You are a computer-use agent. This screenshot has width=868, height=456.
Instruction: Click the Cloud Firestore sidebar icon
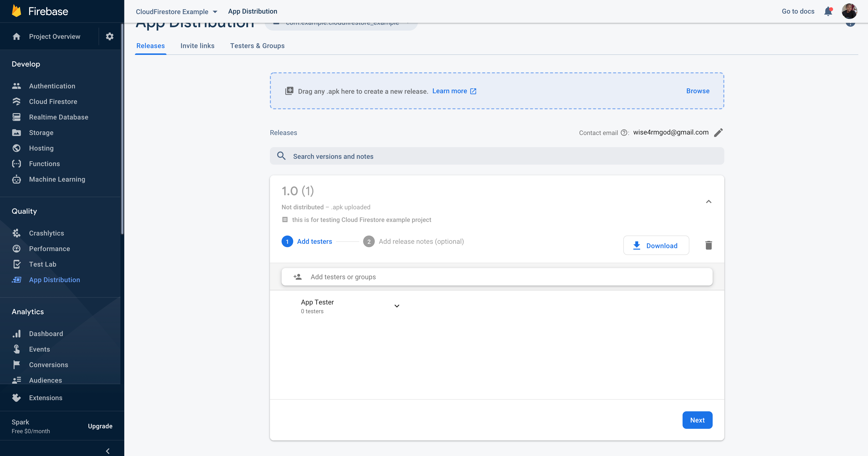click(17, 101)
